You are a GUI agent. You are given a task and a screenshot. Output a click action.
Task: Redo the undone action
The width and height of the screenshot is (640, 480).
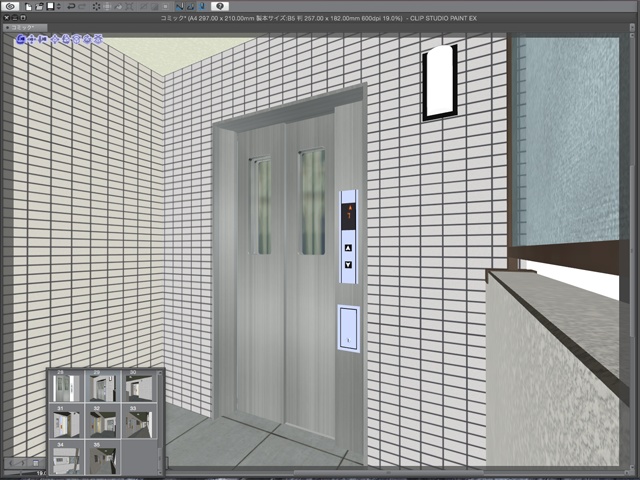point(82,7)
